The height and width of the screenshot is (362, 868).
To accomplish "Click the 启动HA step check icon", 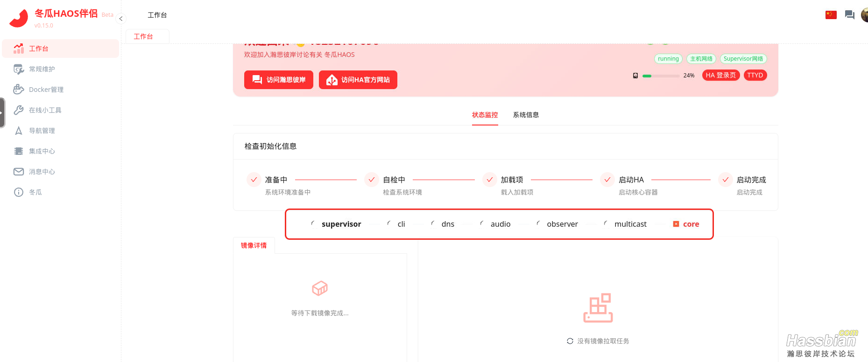I will point(607,180).
